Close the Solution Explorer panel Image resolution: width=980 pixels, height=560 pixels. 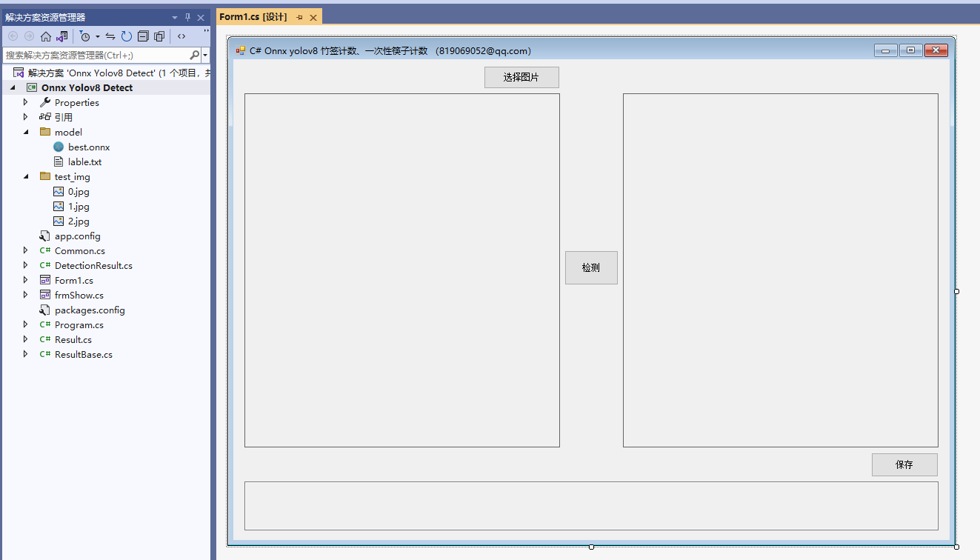(201, 17)
